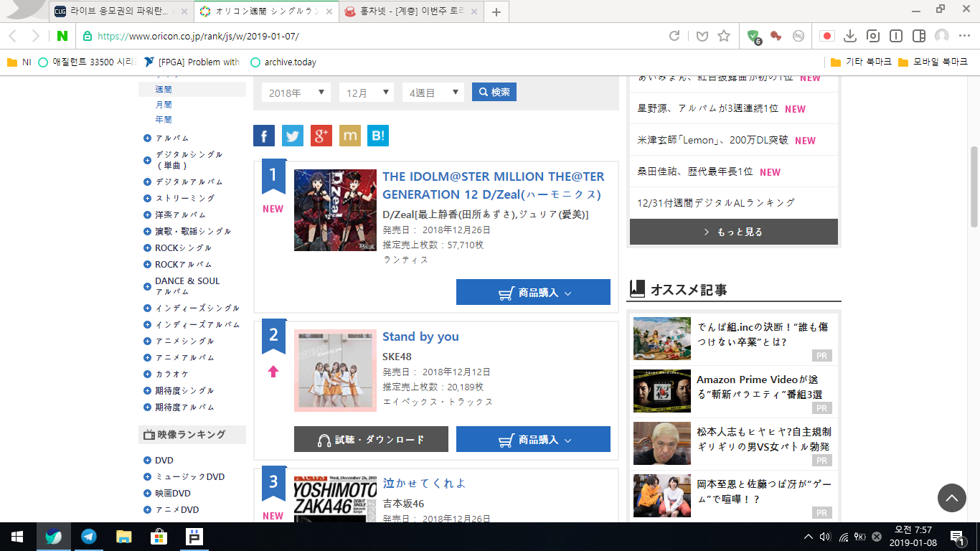The width and height of the screenshot is (980, 551).
Task: Open the 12月 month dropdown
Action: point(366,93)
